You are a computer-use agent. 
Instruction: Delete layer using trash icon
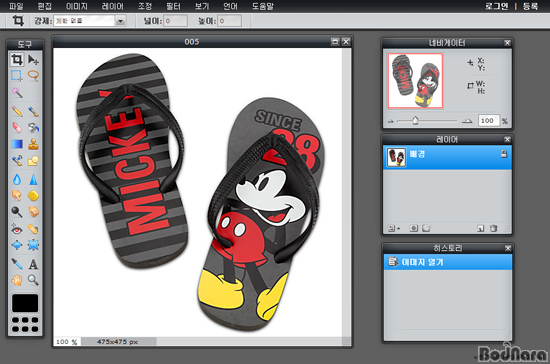pos(494,228)
